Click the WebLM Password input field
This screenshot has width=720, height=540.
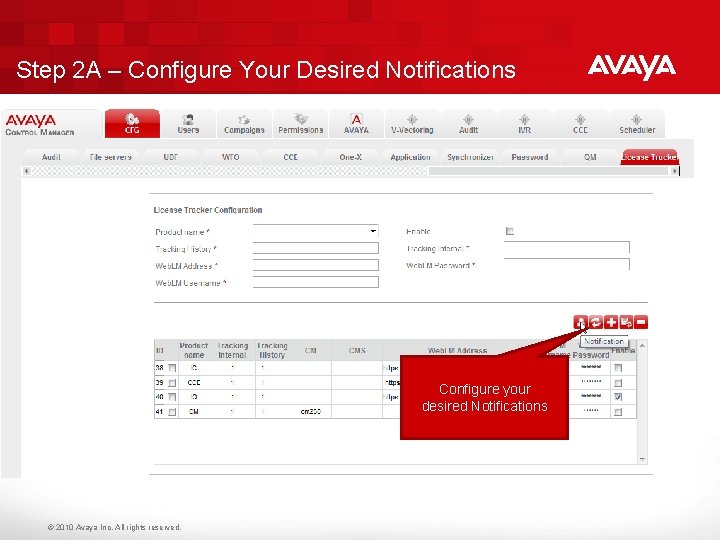(x=567, y=264)
